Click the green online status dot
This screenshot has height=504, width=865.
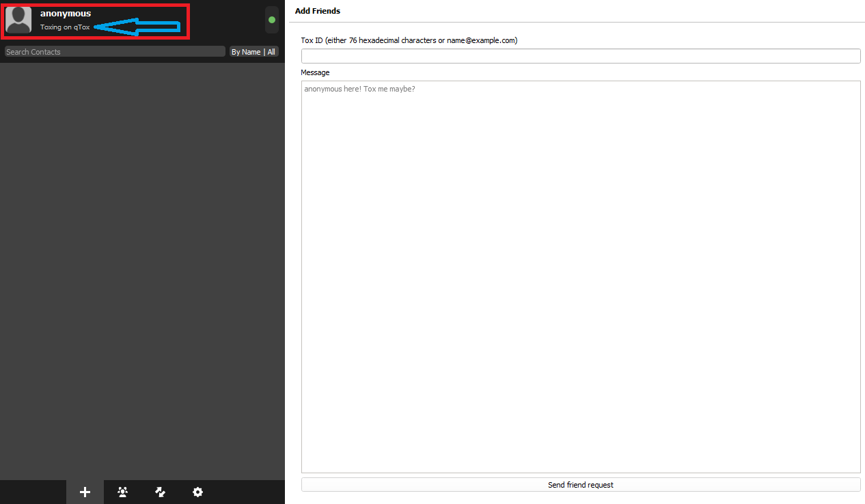pyautogui.click(x=272, y=20)
